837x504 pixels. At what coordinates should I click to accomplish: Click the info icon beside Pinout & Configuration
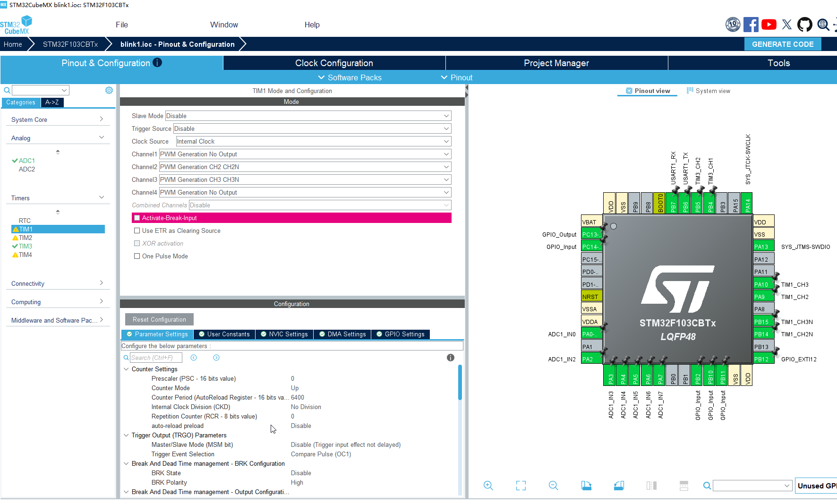[158, 62]
